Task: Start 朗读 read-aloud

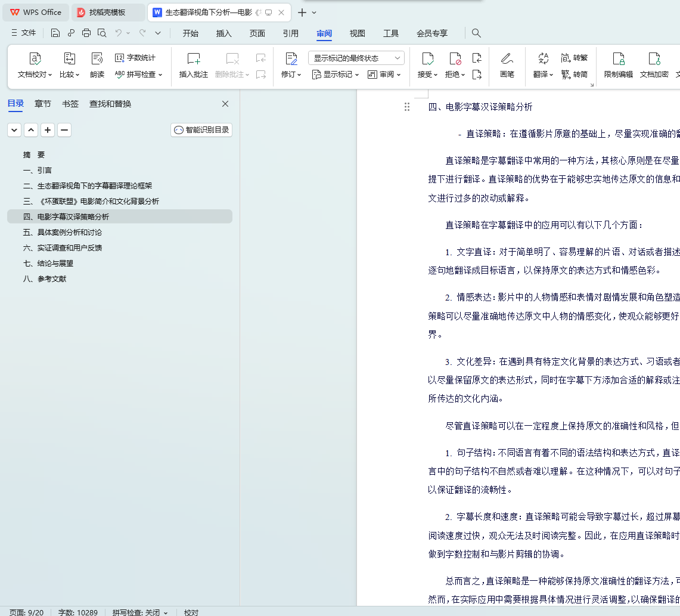Action: tap(97, 66)
